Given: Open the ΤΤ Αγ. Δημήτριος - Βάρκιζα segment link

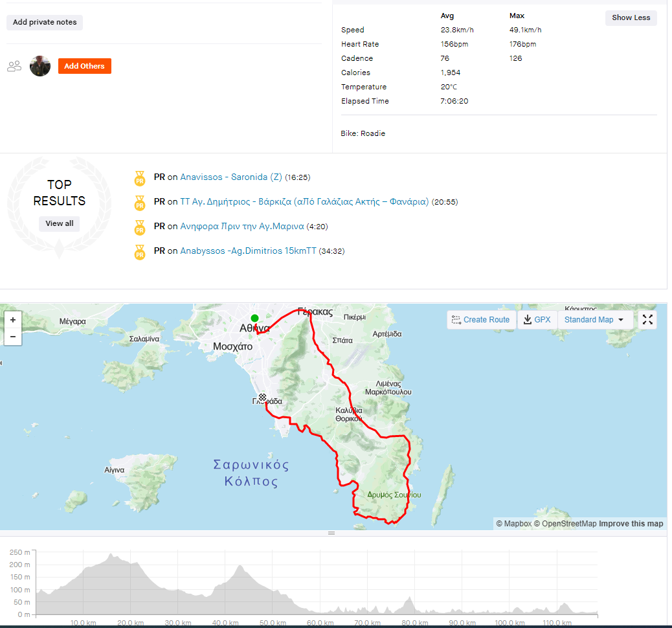Looking at the screenshot, I should 304,201.
